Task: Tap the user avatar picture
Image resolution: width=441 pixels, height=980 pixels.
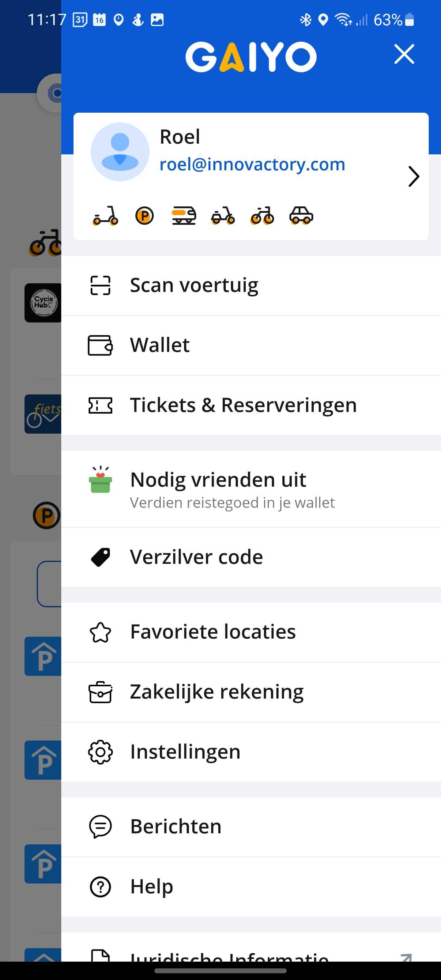Action: tap(120, 152)
